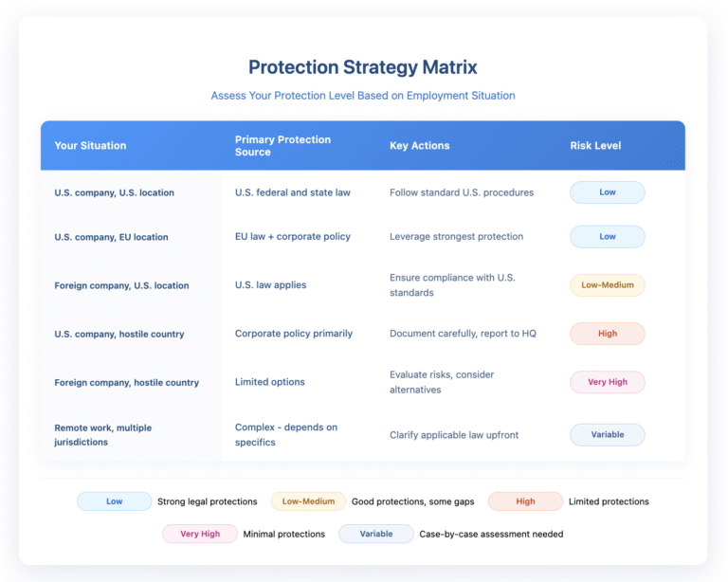The height and width of the screenshot is (582, 728).
Task: Select the "Primary Protection Source" column header
Action: 282,146
